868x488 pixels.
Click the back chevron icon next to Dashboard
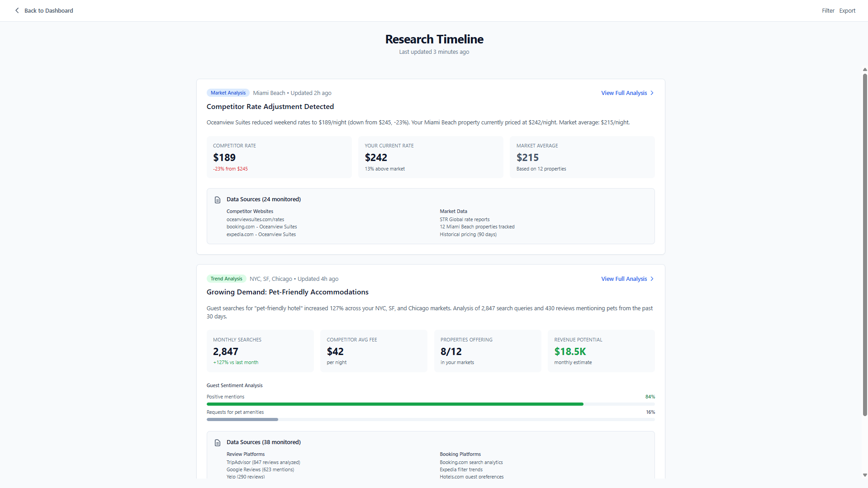[17, 10]
